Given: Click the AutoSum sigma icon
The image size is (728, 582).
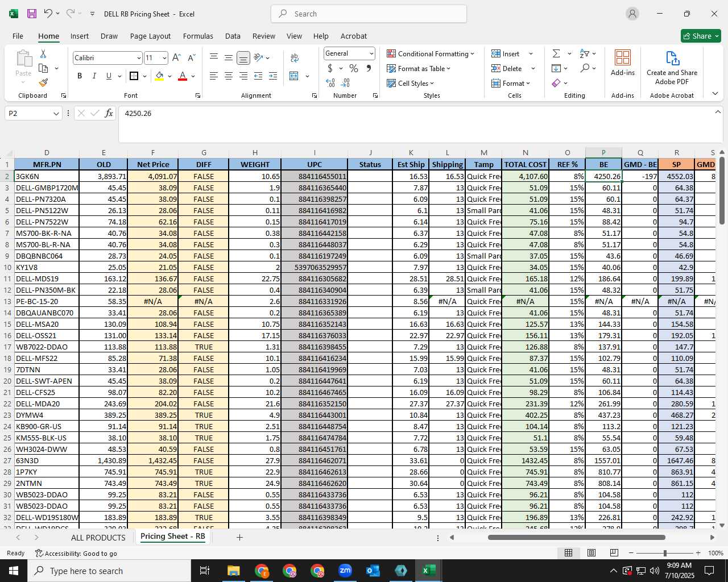Looking at the screenshot, I should 556,53.
